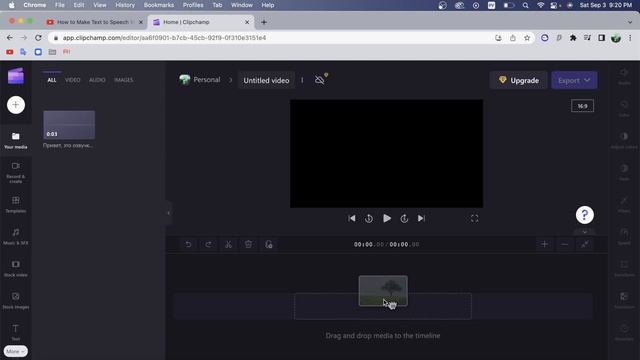The width and height of the screenshot is (640, 360).
Task: Open Speed settings in right sidebar
Action: (624, 236)
